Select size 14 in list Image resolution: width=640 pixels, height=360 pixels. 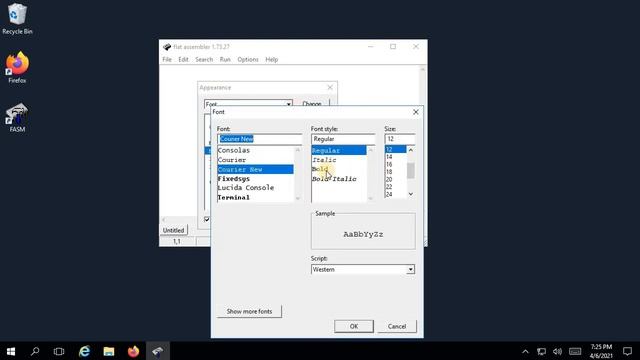click(396, 157)
